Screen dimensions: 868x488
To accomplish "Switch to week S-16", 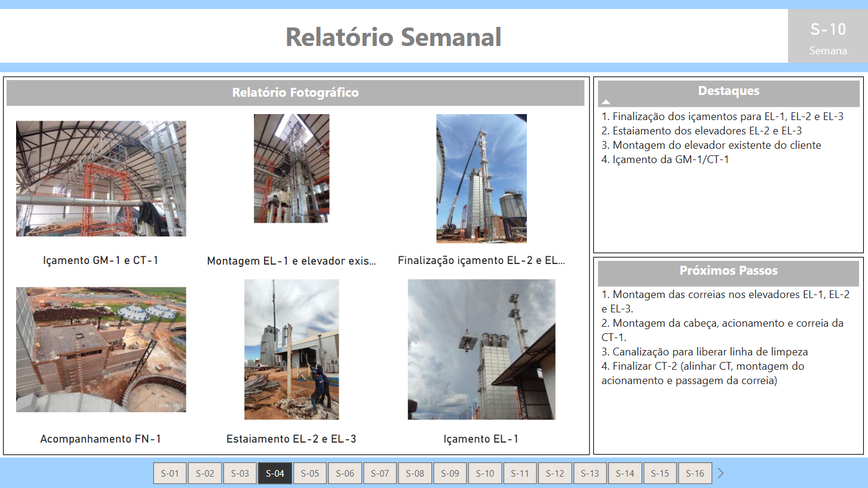I will 695,473.
